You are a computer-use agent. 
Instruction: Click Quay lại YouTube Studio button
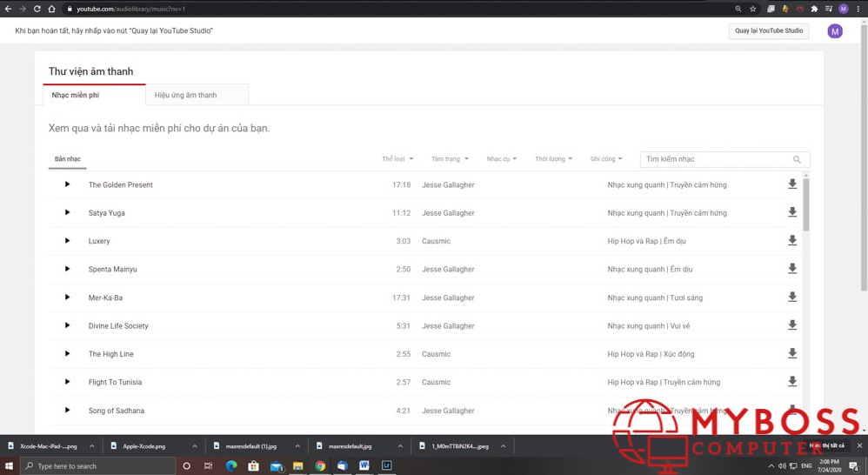(x=769, y=31)
